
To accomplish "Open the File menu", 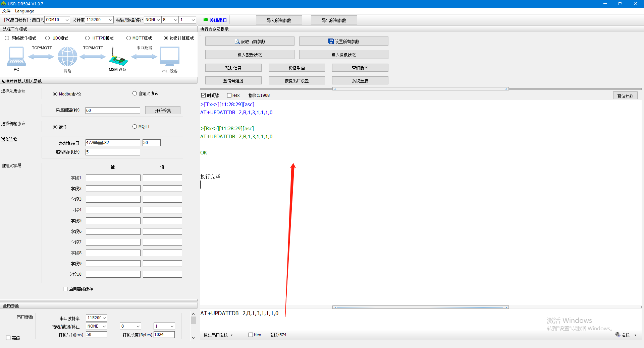I will [x=6, y=11].
